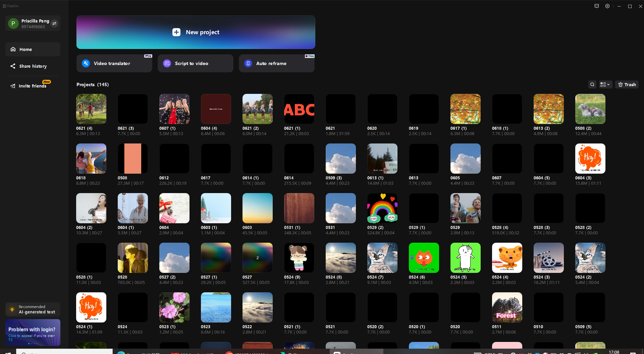644x354 pixels.
Task: Open project 0524 (3) film reel thumbnail
Action: coord(549,258)
